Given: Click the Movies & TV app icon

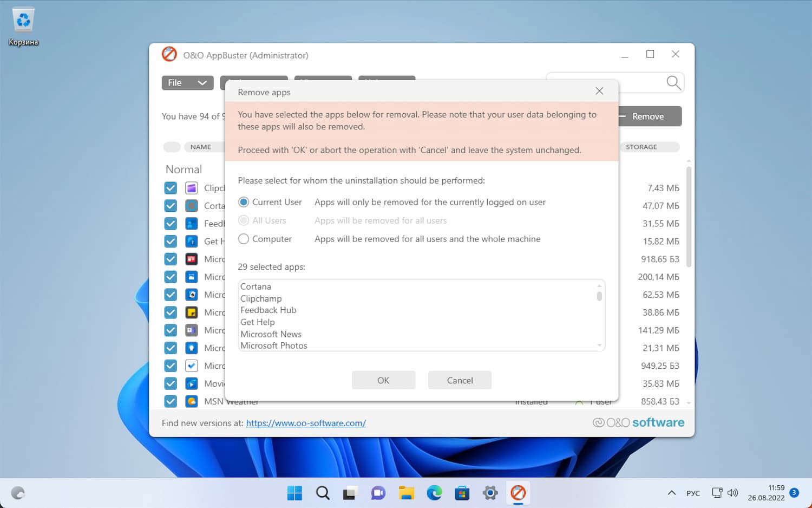Looking at the screenshot, I should 192,383.
